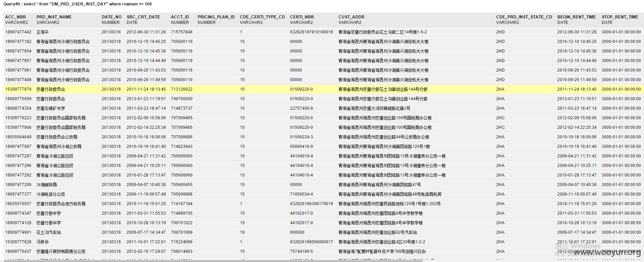This screenshot has width=644, height=262.
Task: Click the name cell 冷湖邮政局
Action: pyautogui.click(x=47, y=185)
